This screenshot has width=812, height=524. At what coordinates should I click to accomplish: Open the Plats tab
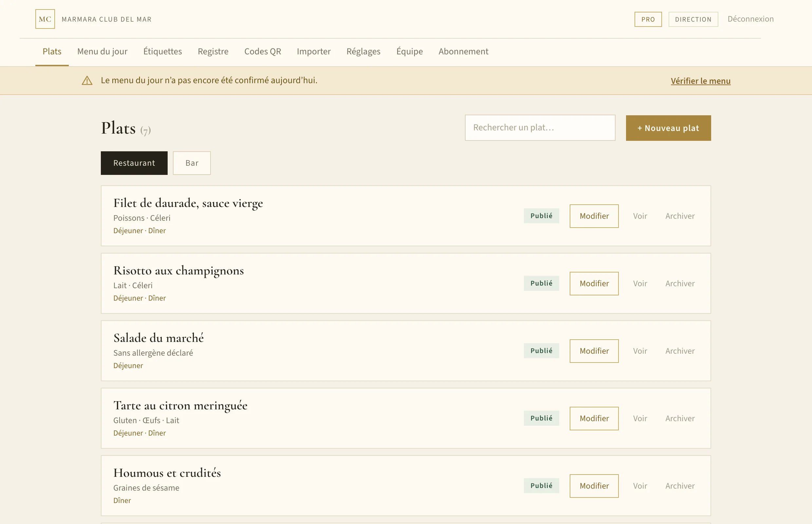[52, 51]
